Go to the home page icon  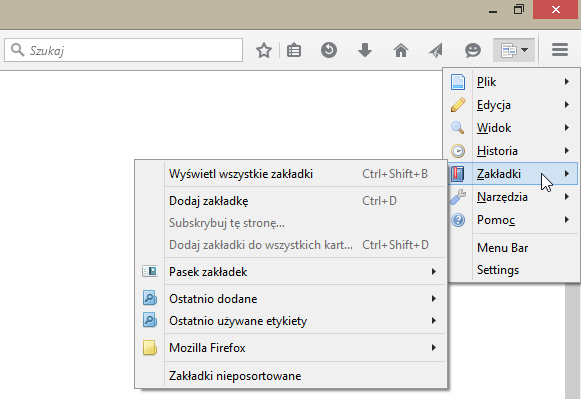[x=401, y=50]
